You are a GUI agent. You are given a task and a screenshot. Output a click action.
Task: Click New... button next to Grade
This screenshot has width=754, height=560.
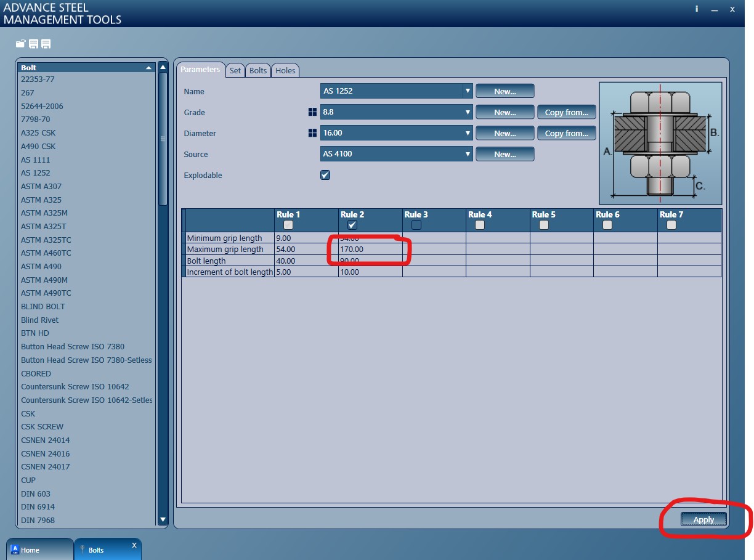pos(505,112)
